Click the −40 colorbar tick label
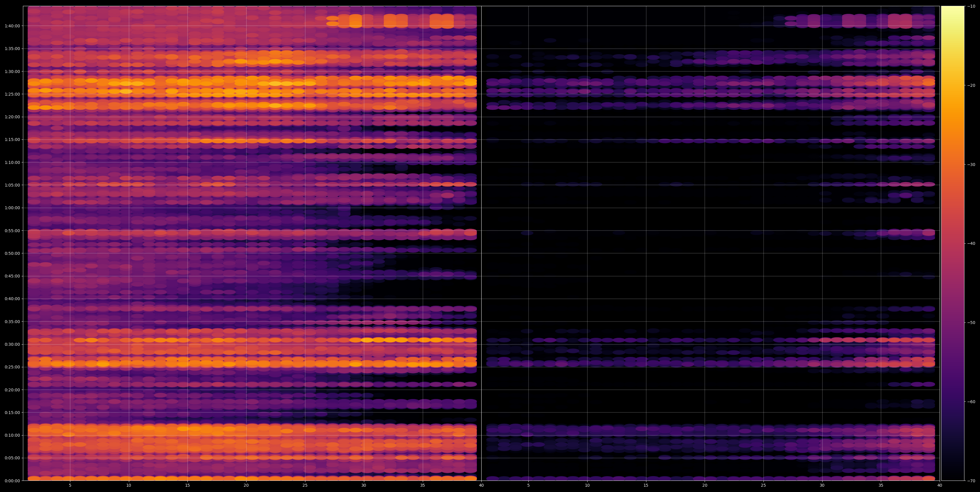Screen dimensions: 980x492 point(971,244)
